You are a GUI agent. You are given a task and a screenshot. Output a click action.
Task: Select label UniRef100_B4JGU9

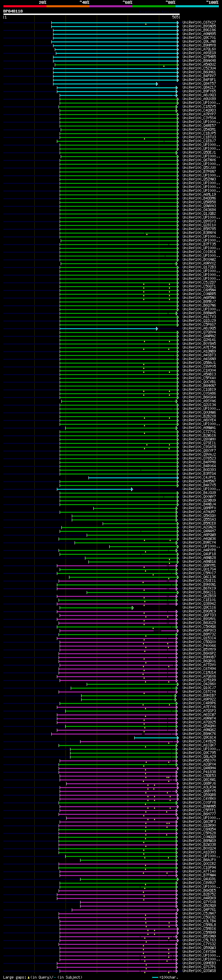pyautogui.click(x=199, y=493)
